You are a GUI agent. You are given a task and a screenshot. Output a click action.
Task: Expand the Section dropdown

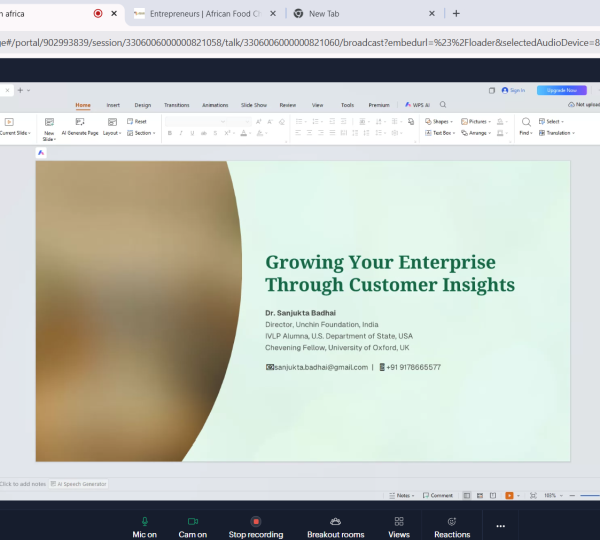(x=141, y=133)
